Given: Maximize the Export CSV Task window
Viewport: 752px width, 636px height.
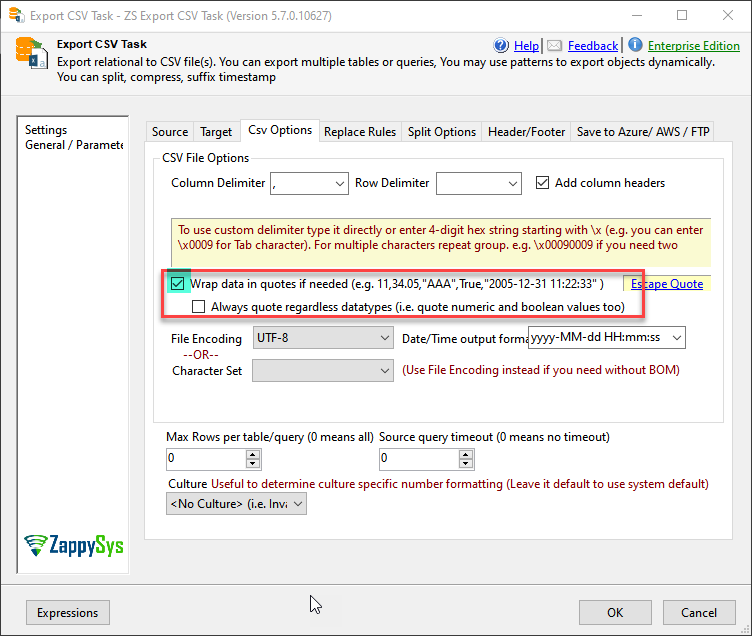Looking at the screenshot, I should point(682,15).
